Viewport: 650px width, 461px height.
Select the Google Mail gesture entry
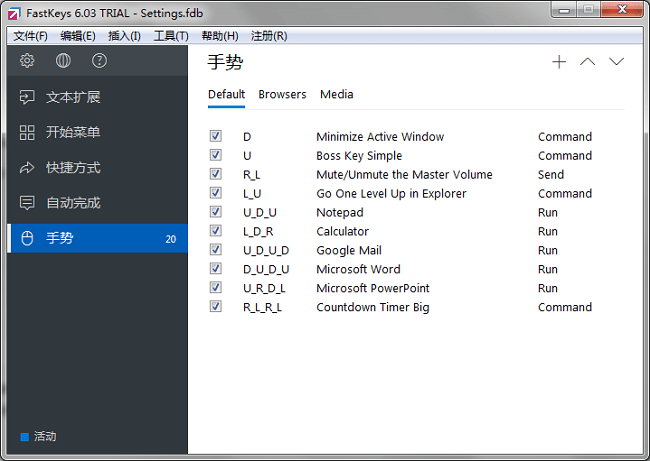point(349,251)
